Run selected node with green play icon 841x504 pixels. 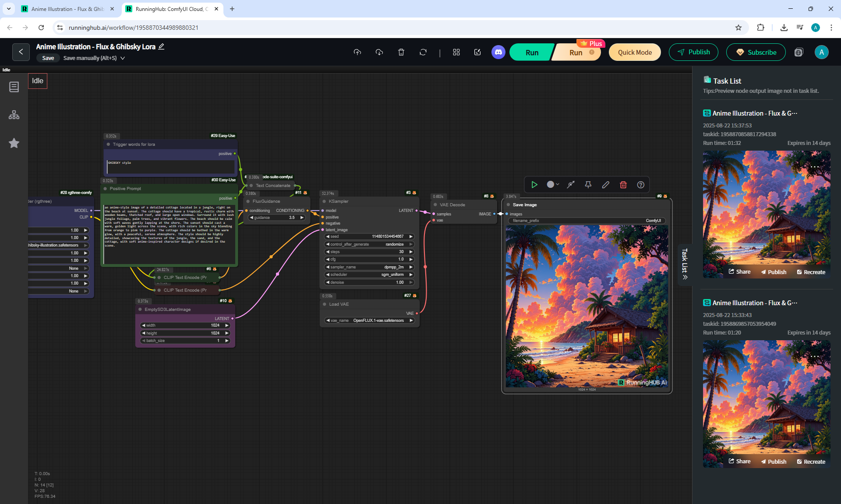(534, 185)
